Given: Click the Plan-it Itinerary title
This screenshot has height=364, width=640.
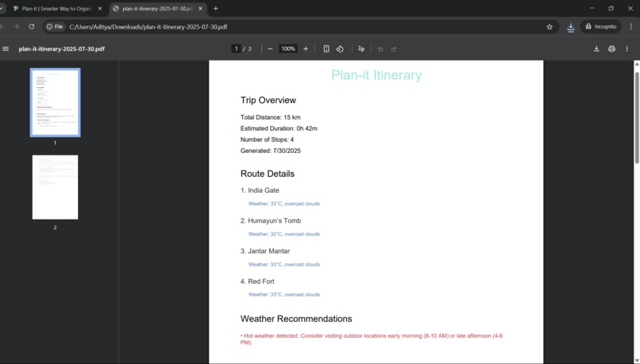Looking at the screenshot, I should pyautogui.click(x=376, y=75).
